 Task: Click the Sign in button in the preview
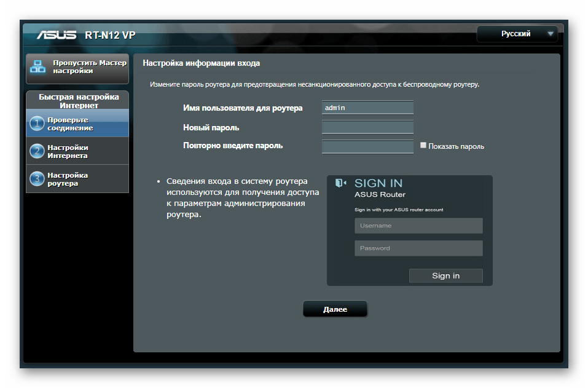445,276
